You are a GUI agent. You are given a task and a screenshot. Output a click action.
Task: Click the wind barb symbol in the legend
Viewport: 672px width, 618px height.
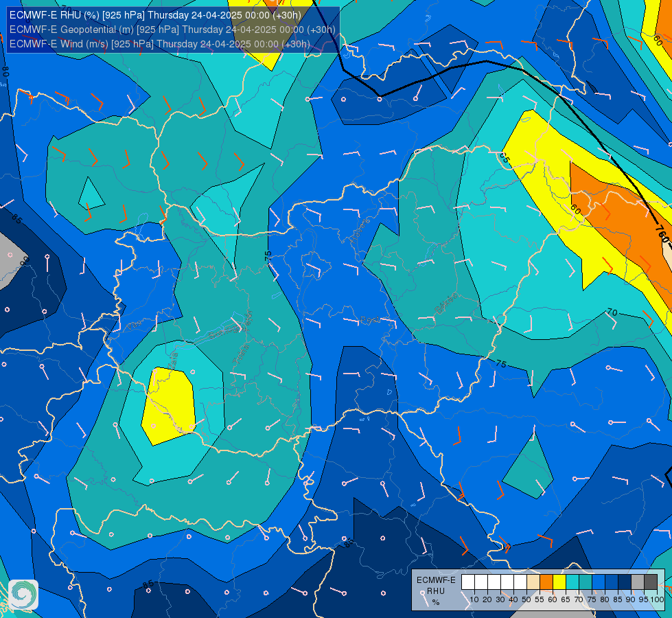pos(426,599)
